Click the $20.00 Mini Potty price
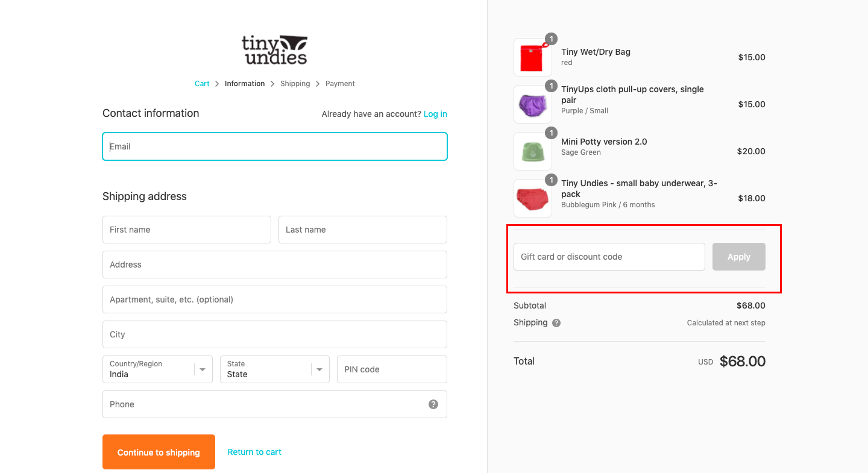The width and height of the screenshot is (868, 473). pos(751,151)
